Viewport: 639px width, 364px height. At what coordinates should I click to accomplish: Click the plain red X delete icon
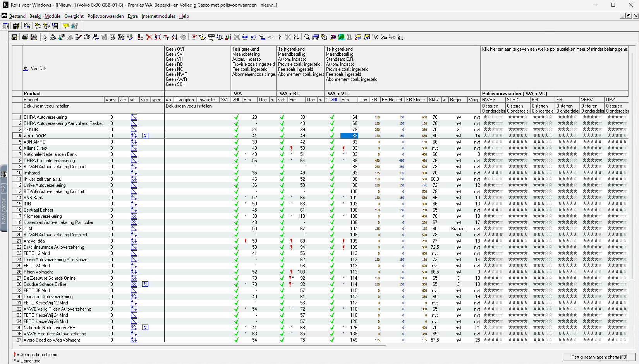149,37
